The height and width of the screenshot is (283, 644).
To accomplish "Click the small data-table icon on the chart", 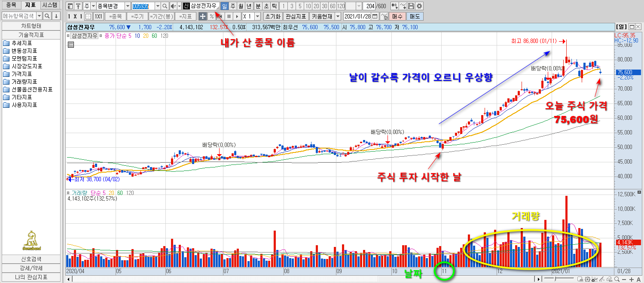I will coord(71,44).
